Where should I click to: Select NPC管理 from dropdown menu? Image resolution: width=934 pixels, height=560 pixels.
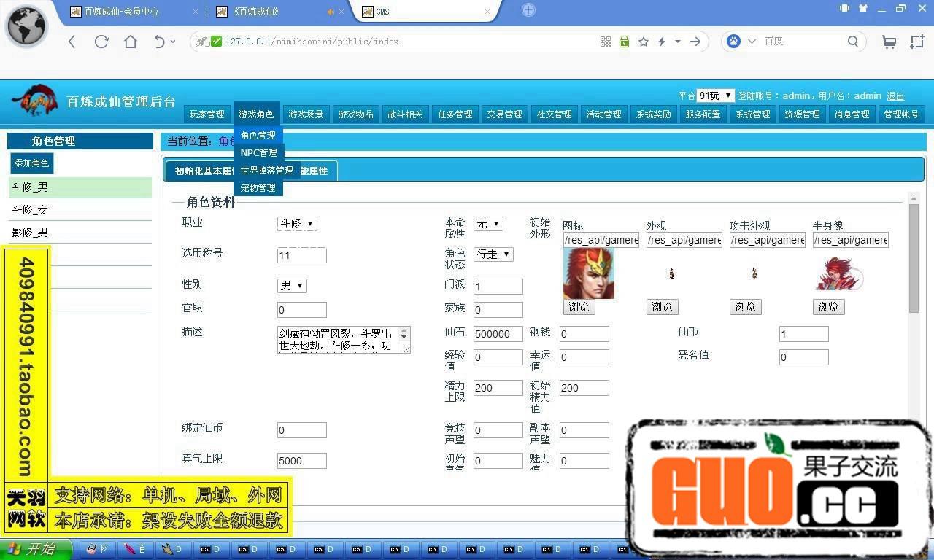pos(258,153)
